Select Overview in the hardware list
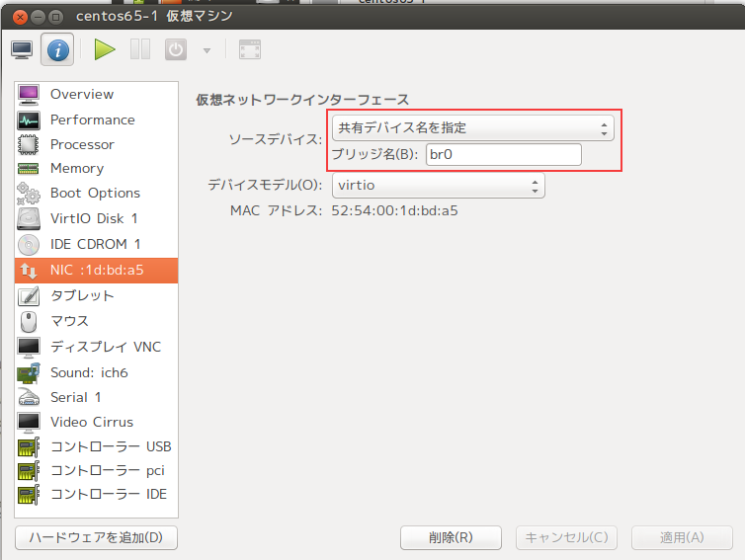The image size is (745, 560). [82, 95]
